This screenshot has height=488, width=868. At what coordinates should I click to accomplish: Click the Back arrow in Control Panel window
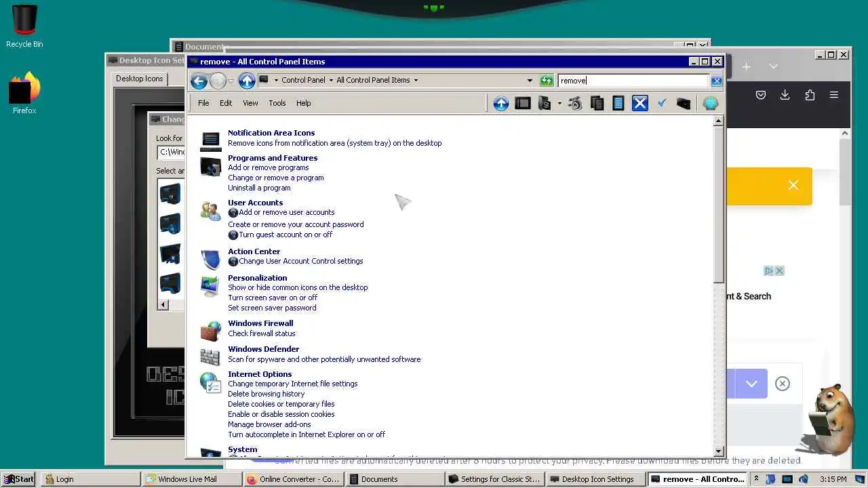(x=199, y=81)
